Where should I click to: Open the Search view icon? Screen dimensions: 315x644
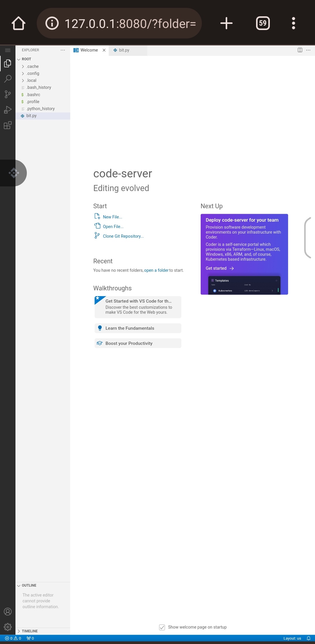(x=8, y=79)
